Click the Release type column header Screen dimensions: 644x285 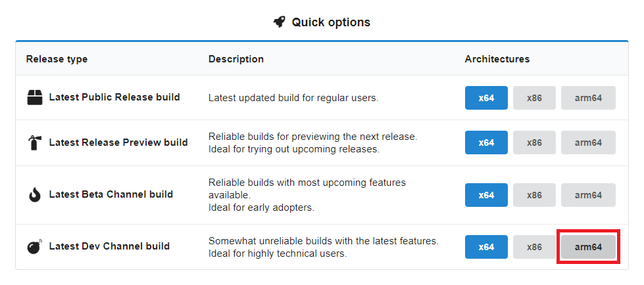pyautogui.click(x=57, y=59)
